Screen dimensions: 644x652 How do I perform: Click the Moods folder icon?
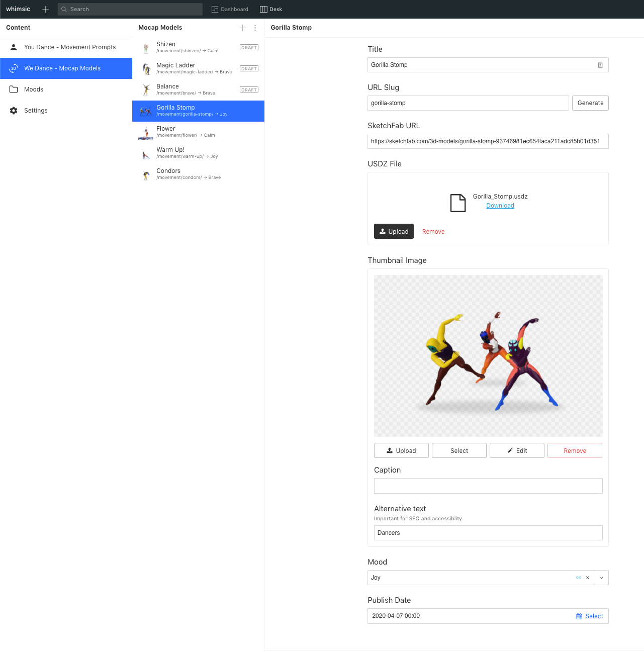click(x=13, y=89)
